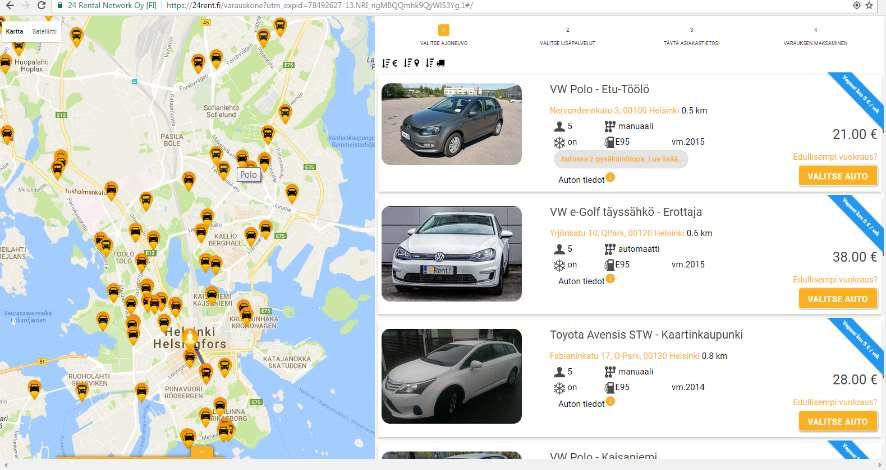Click browser reload icon
This screenshot has width=886, height=470.
click(x=41, y=5)
